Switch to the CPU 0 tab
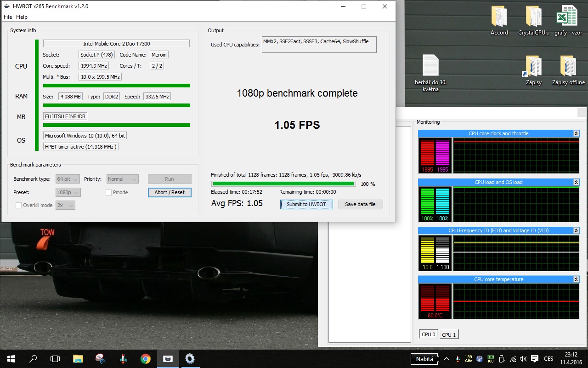Image resolution: width=588 pixels, height=368 pixels. (429, 334)
